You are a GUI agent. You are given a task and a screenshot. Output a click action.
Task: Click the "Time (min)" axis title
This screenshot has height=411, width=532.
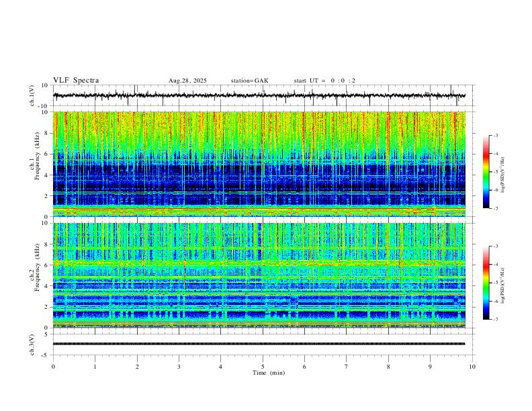point(269,373)
